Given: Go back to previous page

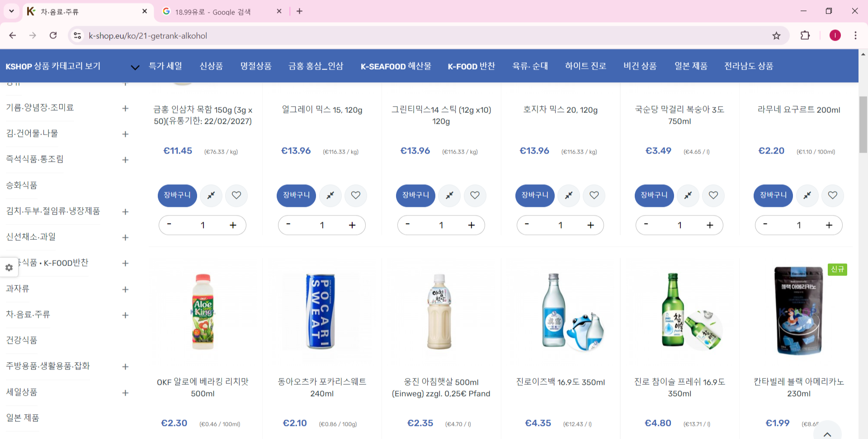Looking at the screenshot, I should [x=13, y=35].
